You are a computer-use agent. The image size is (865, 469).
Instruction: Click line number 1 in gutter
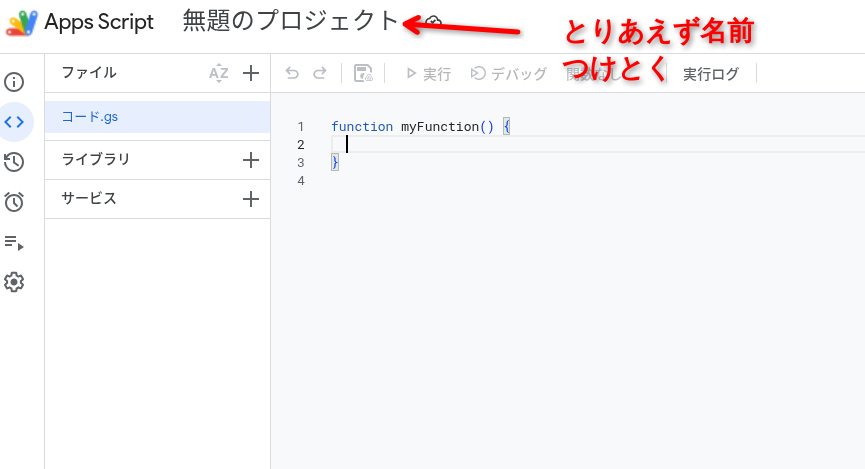click(301, 126)
